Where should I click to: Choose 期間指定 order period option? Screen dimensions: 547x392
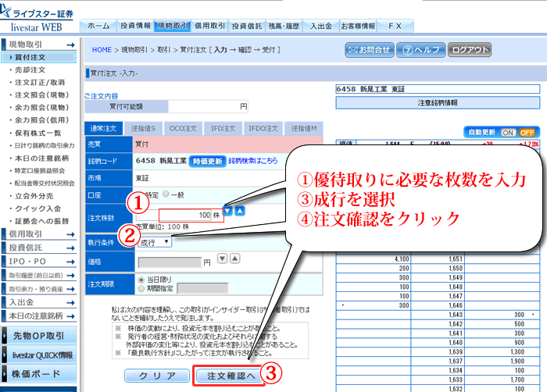(x=141, y=287)
